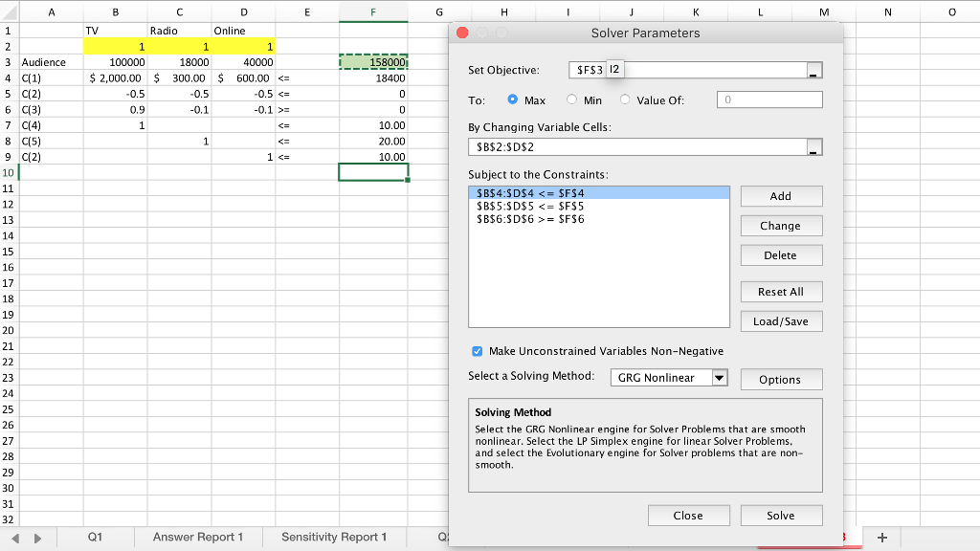Toggle Make Unconstrained Variables Non-Negative checkbox
The image size is (980, 551).
(x=477, y=351)
